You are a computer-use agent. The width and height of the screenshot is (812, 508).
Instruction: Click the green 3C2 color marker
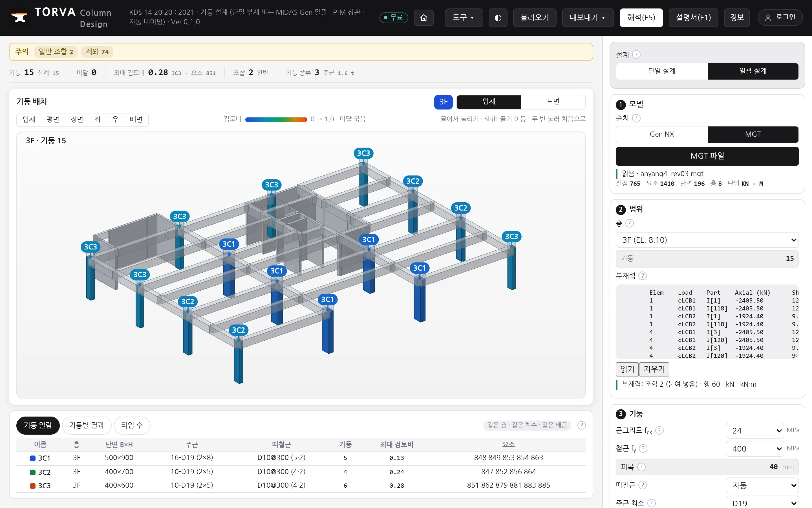click(33, 472)
